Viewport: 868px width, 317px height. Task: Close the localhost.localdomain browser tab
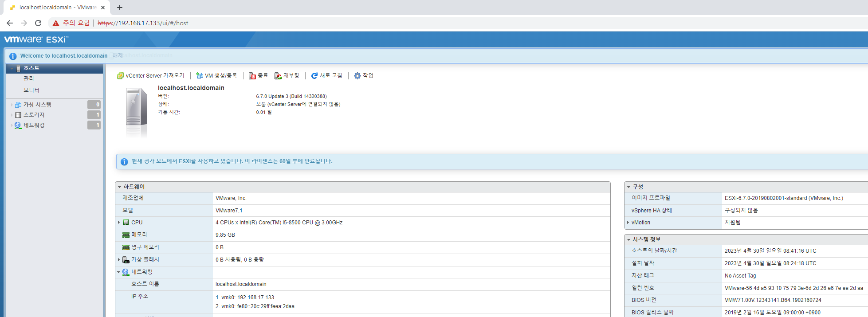(x=103, y=8)
